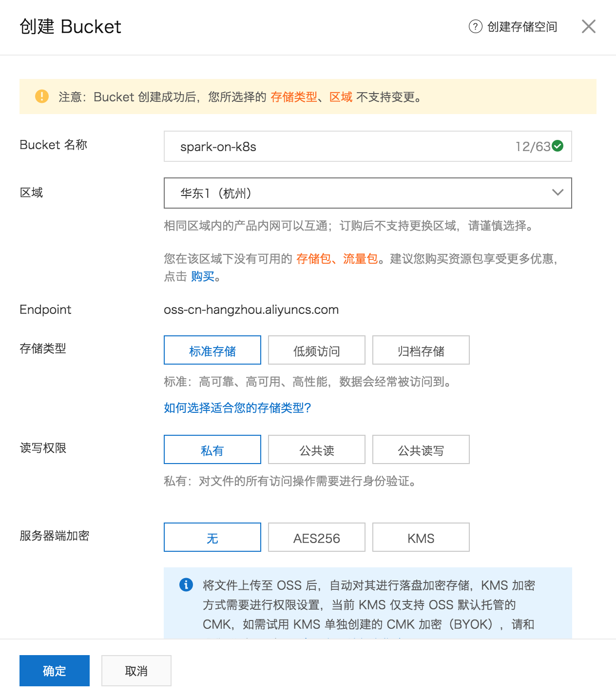The image size is (616, 698).
Task: Choose 私有 read-write permission
Action: click(212, 450)
